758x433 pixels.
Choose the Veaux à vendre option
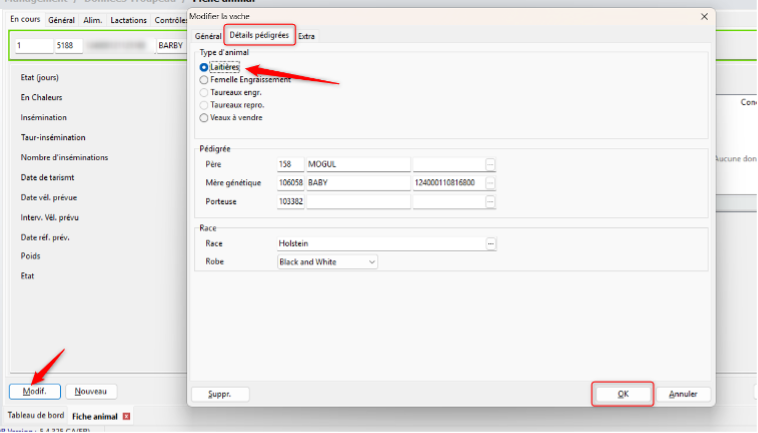coord(205,117)
